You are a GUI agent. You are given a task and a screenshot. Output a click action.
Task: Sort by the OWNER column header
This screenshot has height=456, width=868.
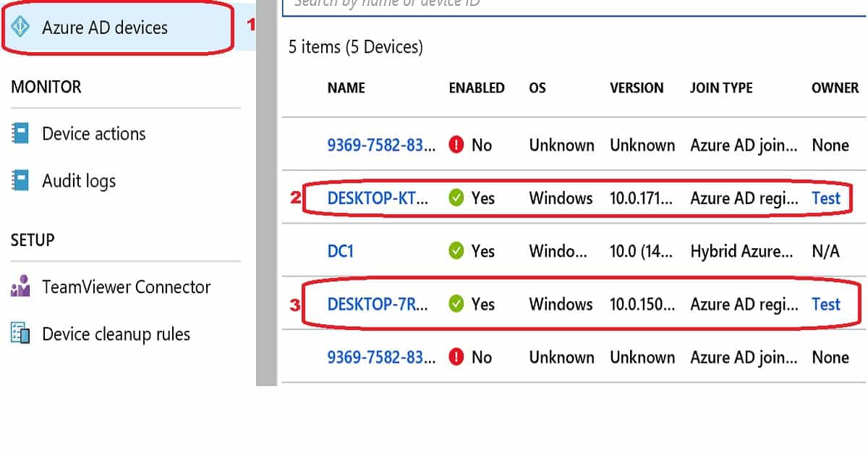click(x=835, y=88)
